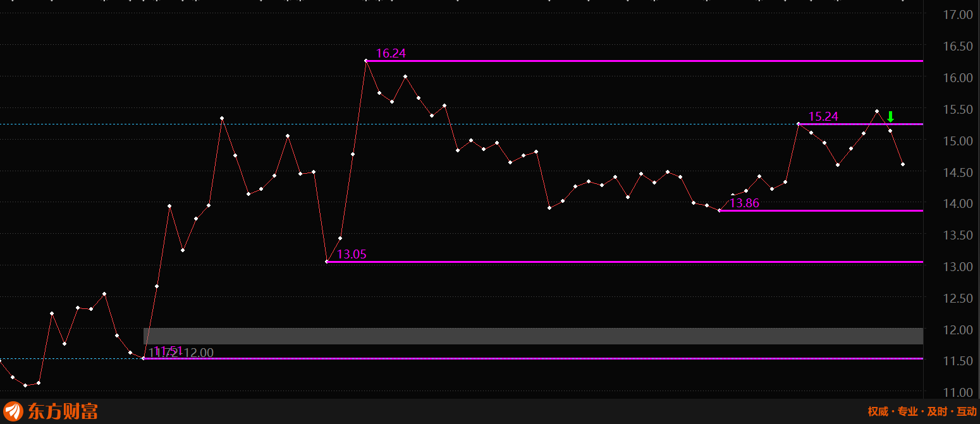The width and height of the screenshot is (980, 424).
Task: Click the 17.00 value on the price axis
Action: pyautogui.click(x=957, y=15)
